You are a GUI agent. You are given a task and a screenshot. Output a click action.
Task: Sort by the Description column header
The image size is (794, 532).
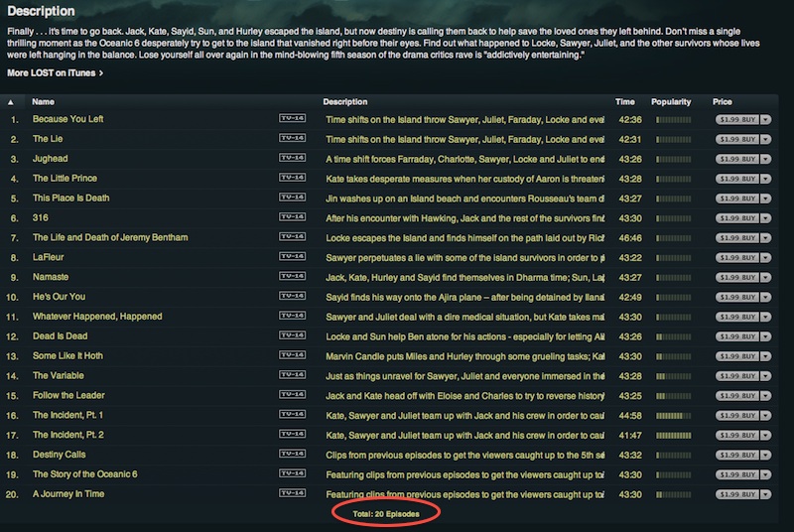(345, 102)
